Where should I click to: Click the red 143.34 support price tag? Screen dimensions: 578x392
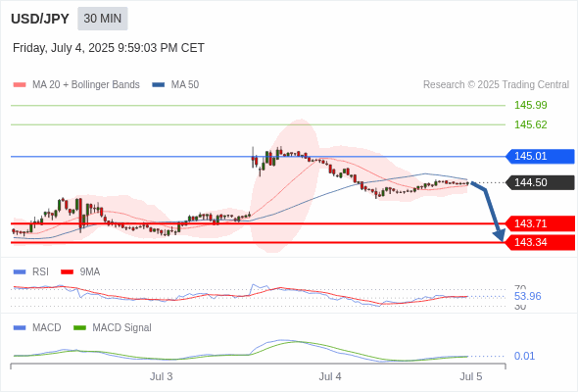(x=540, y=242)
